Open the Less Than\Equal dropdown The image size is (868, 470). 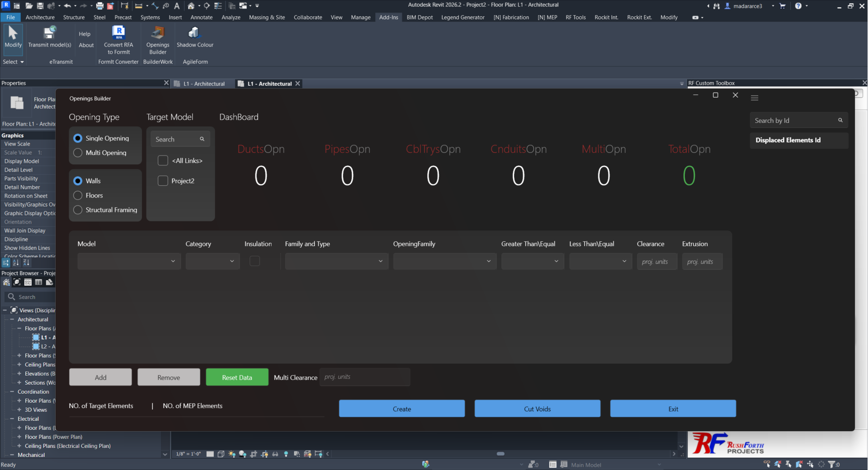click(x=601, y=261)
